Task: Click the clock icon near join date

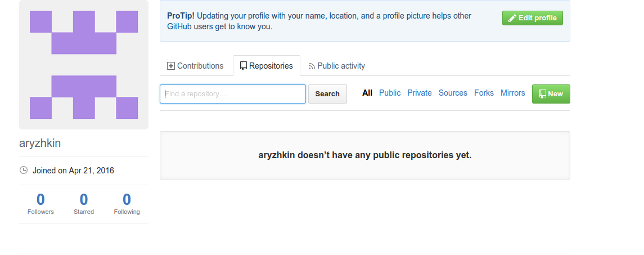Action: click(x=24, y=170)
